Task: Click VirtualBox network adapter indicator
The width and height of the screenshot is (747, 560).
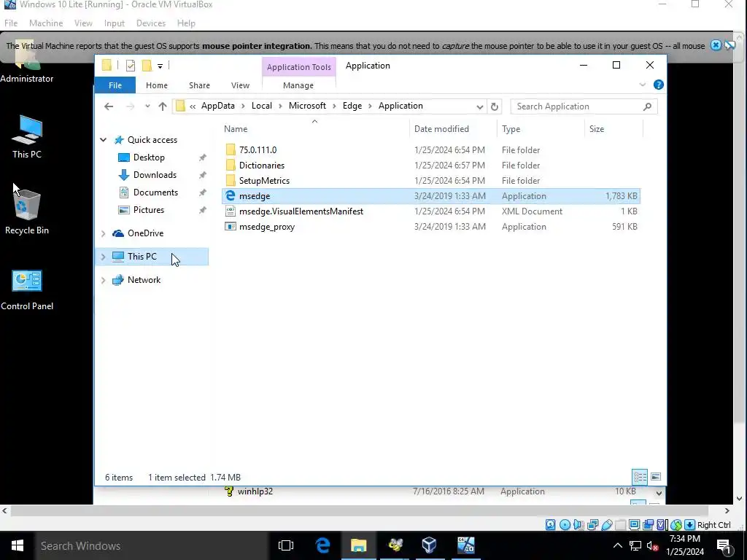Action: click(592, 525)
